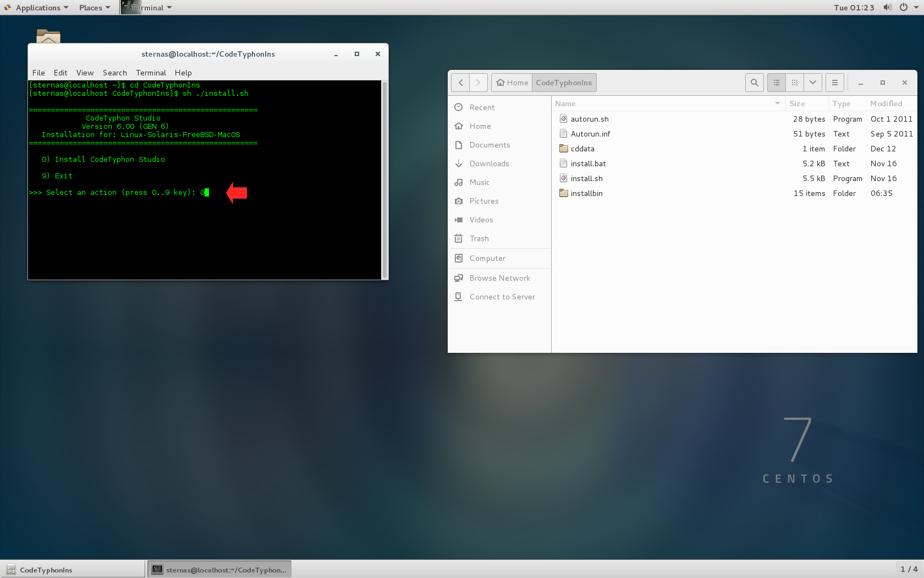The height and width of the screenshot is (578, 924).
Task: Select the autorun.sh file
Action: [x=734, y=119]
